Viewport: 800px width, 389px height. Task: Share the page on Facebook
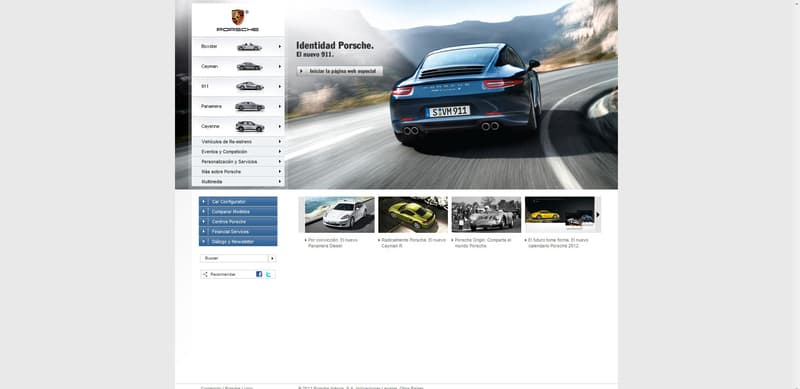click(259, 274)
